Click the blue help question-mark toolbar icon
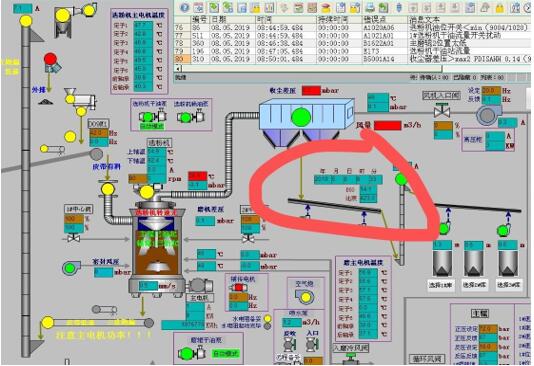This screenshot has height=366, width=534. [185, 7]
